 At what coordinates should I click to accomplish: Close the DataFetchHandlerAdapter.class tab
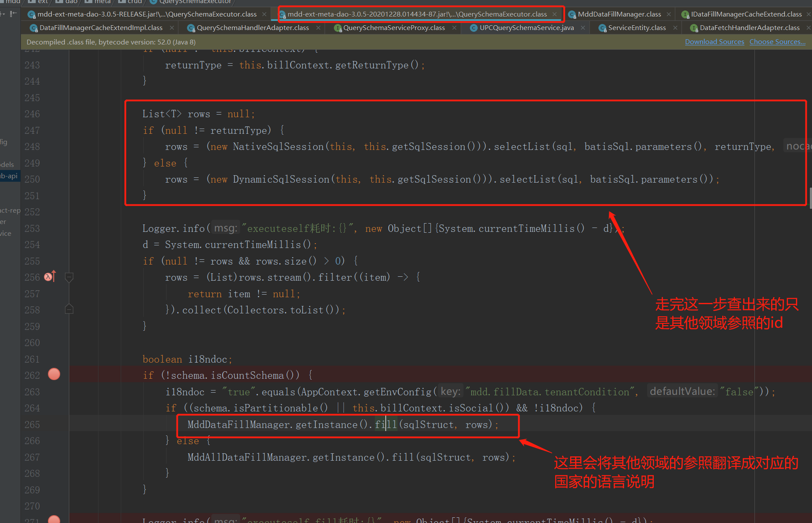click(809, 28)
